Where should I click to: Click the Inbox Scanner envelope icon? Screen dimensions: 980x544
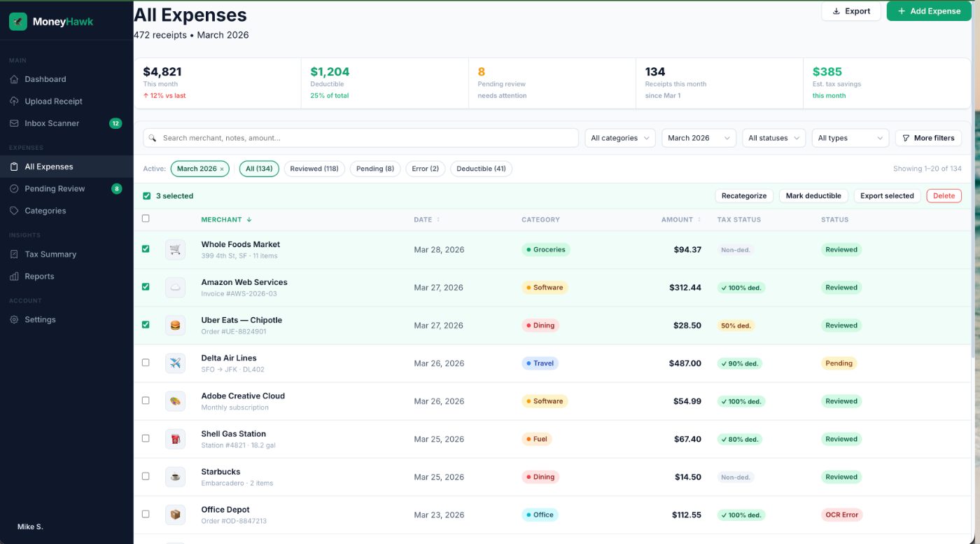click(x=14, y=123)
